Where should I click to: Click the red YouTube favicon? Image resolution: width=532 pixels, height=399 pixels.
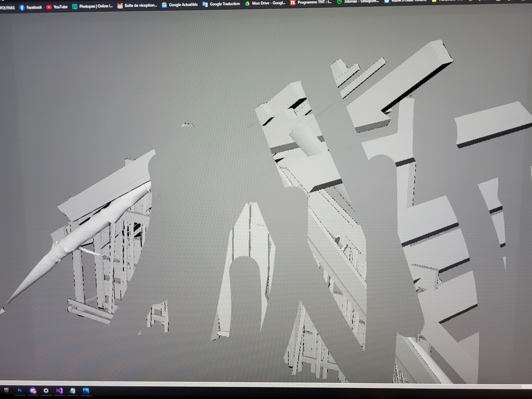click(49, 7)
